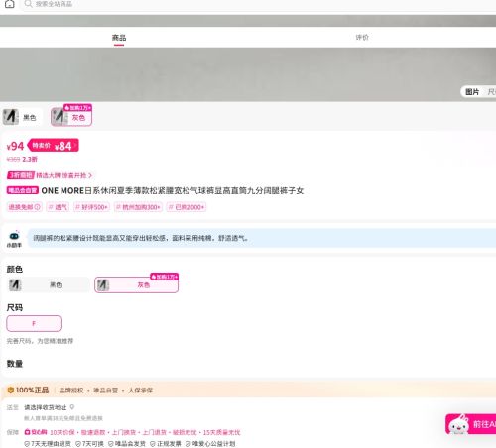Open the home icon beside the search box

click(10, 4)
